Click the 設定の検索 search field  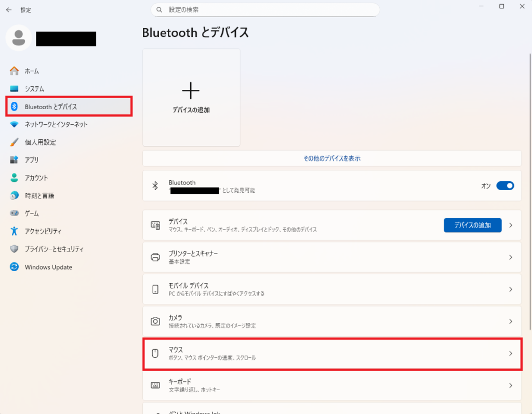[265, 10]
